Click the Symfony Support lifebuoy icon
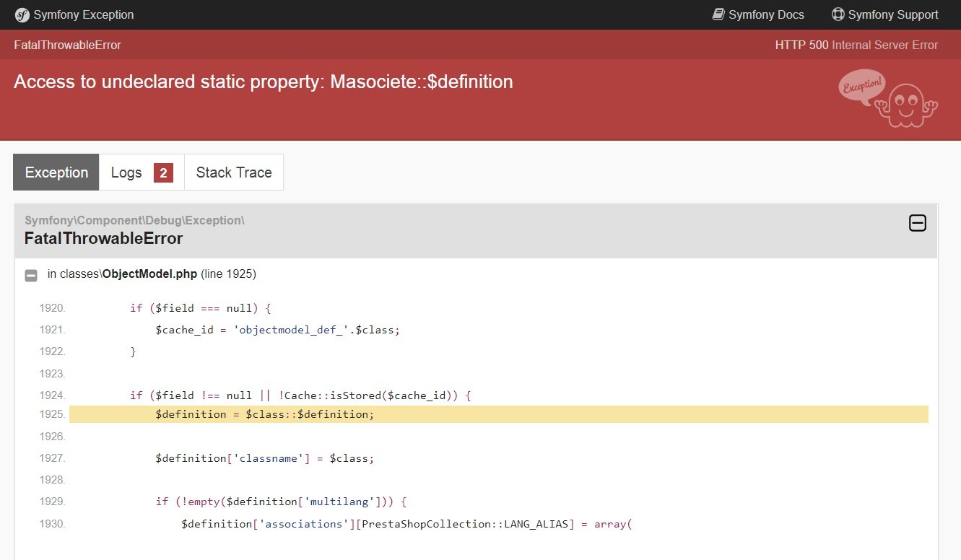 pos(838,14)
